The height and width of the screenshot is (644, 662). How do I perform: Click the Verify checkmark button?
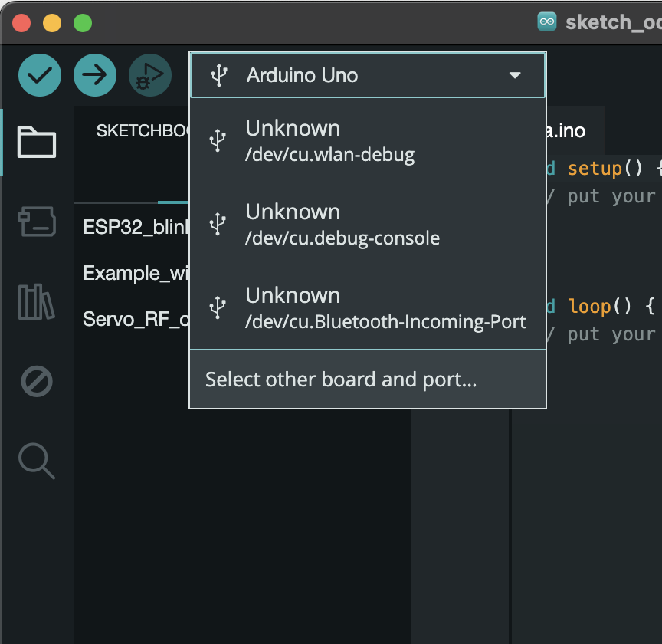40,75
